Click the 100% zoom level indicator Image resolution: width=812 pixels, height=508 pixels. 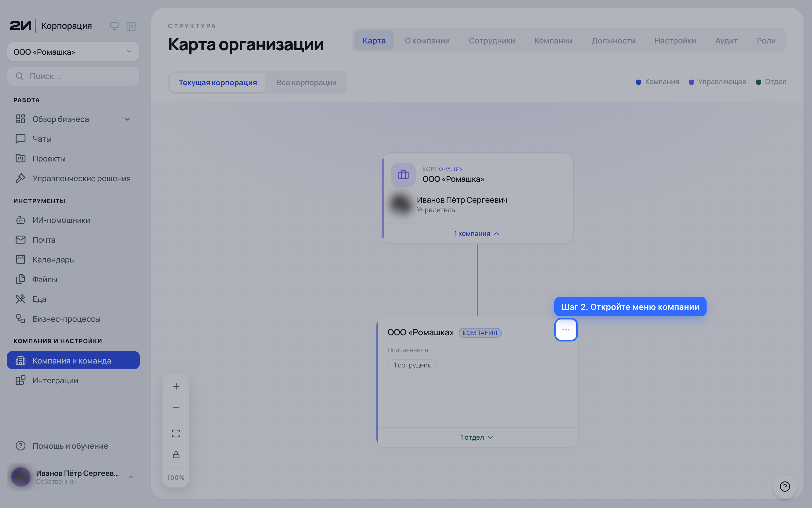[x=176, y=478]
